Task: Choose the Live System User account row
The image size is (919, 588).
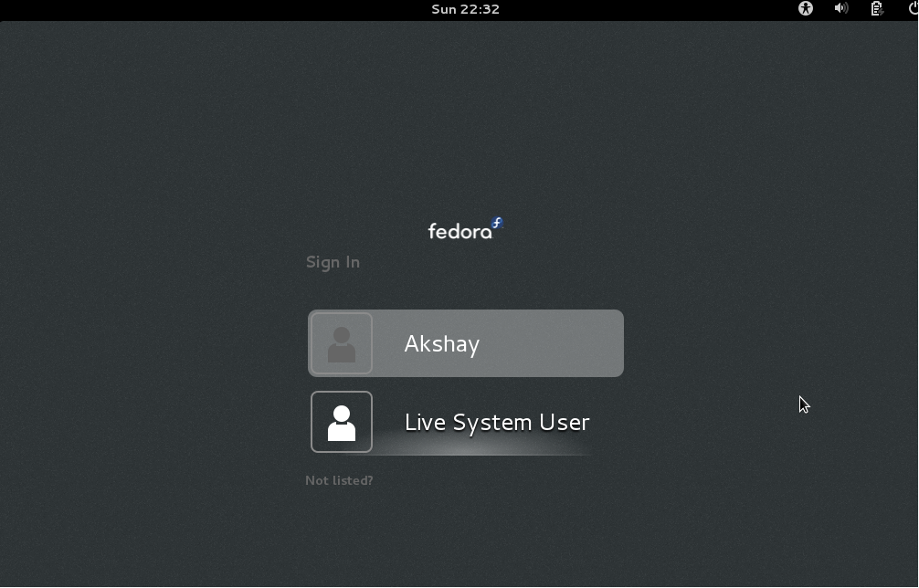Action: pos(466,422)
